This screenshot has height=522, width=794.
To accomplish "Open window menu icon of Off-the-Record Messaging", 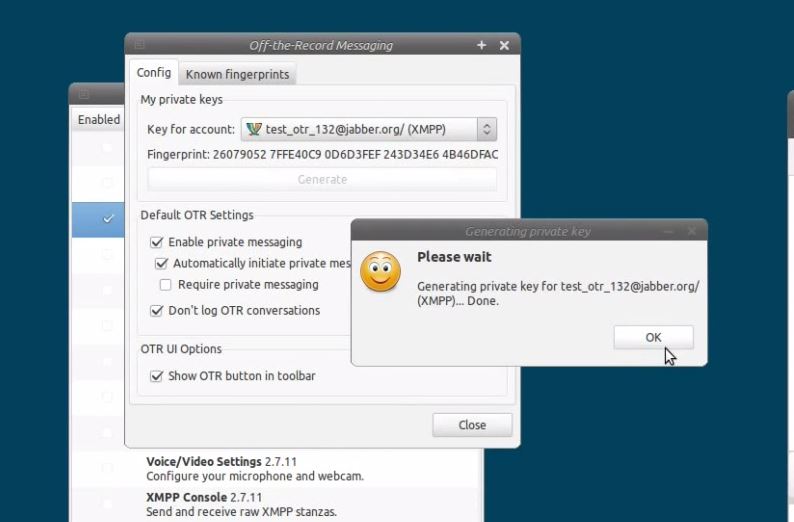I will click(139, 45).
